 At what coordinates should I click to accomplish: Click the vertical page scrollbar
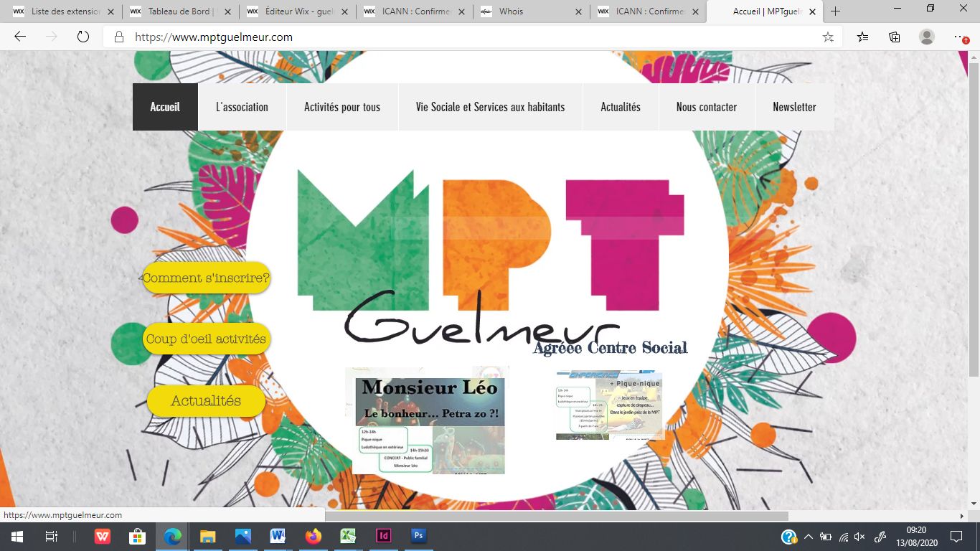coord(974,219)
